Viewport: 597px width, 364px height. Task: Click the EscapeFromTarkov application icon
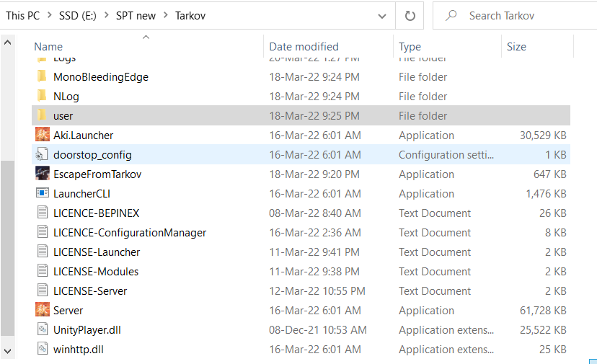(43, 174)
